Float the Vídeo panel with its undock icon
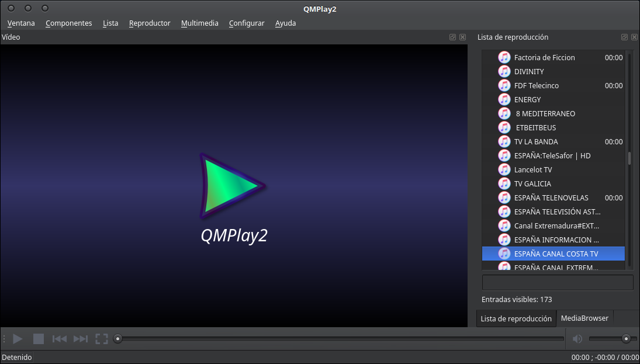Screen dimensions: 640x364 pyautogui.click(x=452, y=37)
